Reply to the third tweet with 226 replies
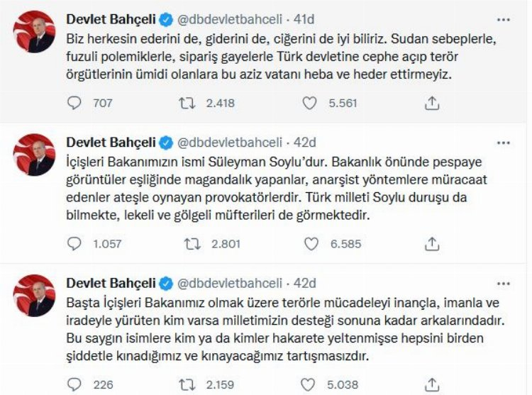 tap(75, 385)
